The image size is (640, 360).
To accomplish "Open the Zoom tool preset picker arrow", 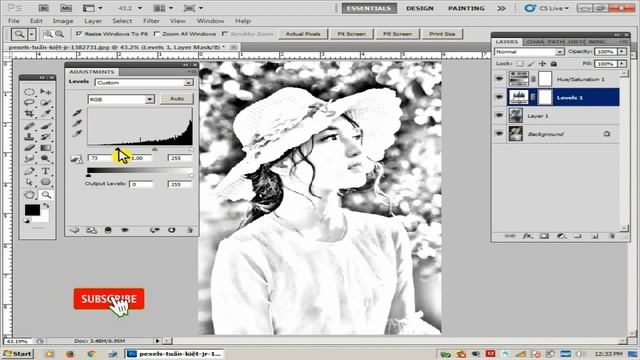I will (31, 34).
